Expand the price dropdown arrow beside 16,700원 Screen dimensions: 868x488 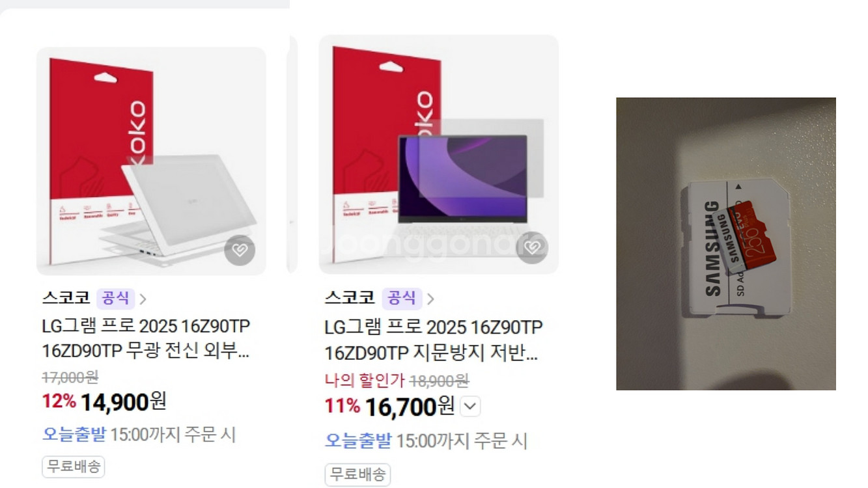click(x=470, y=407)
